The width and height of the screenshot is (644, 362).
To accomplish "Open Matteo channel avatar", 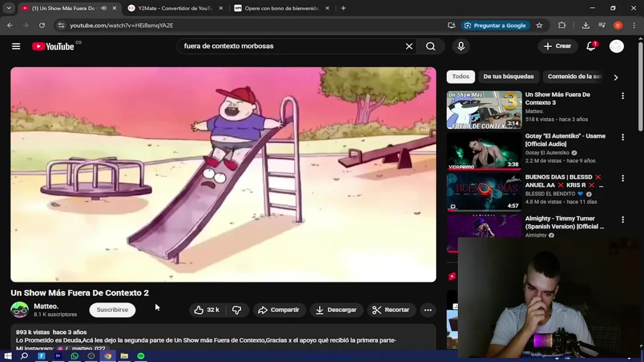I will 20,310.
